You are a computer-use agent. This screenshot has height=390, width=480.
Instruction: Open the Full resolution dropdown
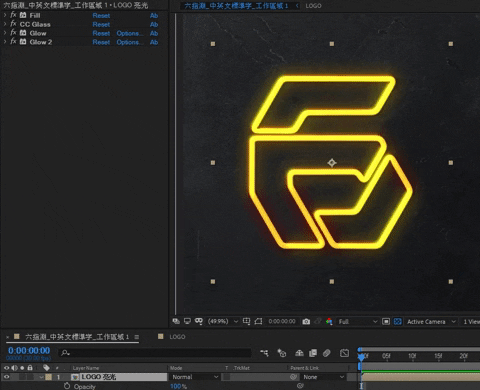pyautogui.click(x=358, y=322)
